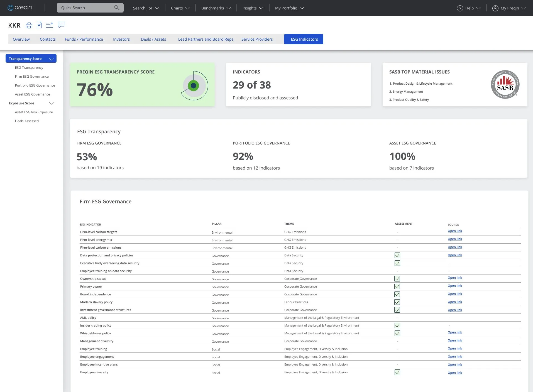Viewport: 533px width, 392px height.
Task: Open source link for Management diversity
Action: pyautogui.click(x=455, y=340)
